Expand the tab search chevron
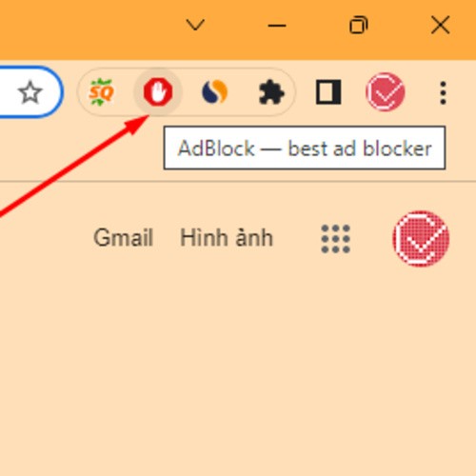Screen dimensions: 476x476 click(195, 25)
